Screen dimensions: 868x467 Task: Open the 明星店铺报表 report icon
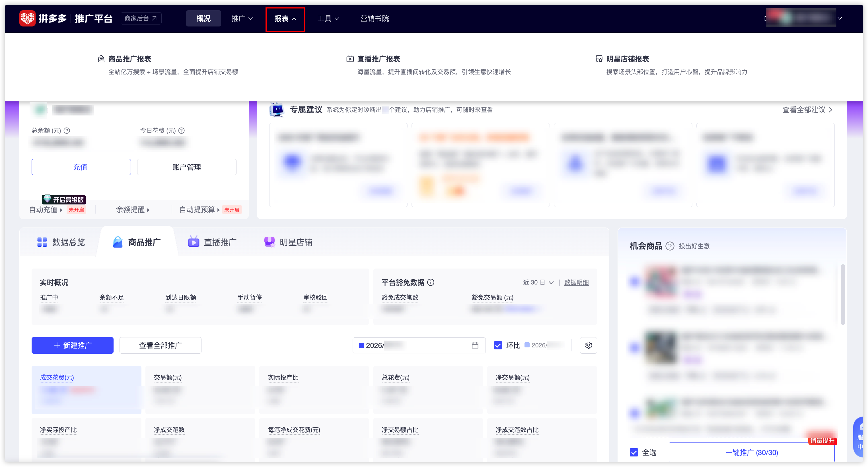coord(599,59)
